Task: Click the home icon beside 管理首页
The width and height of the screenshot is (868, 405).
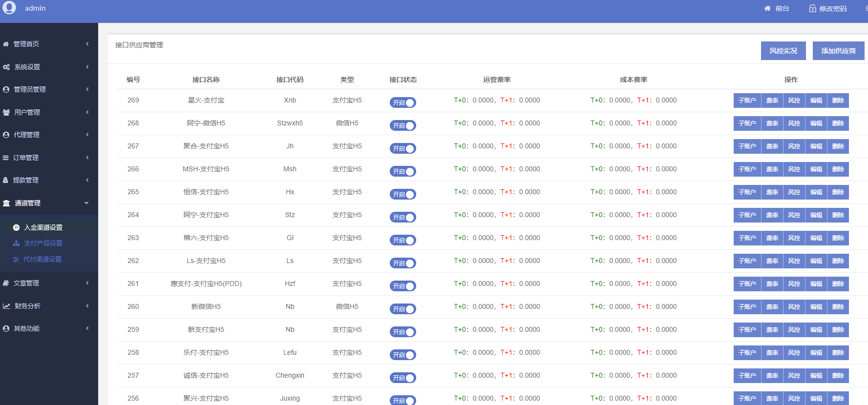Action: [6, 44]
